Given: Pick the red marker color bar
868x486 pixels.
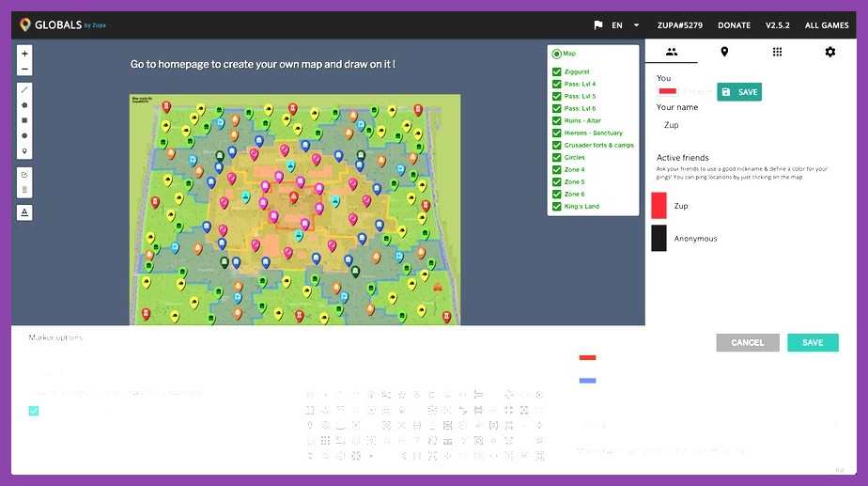Looking at the screenshot, I should pos(587,357).
